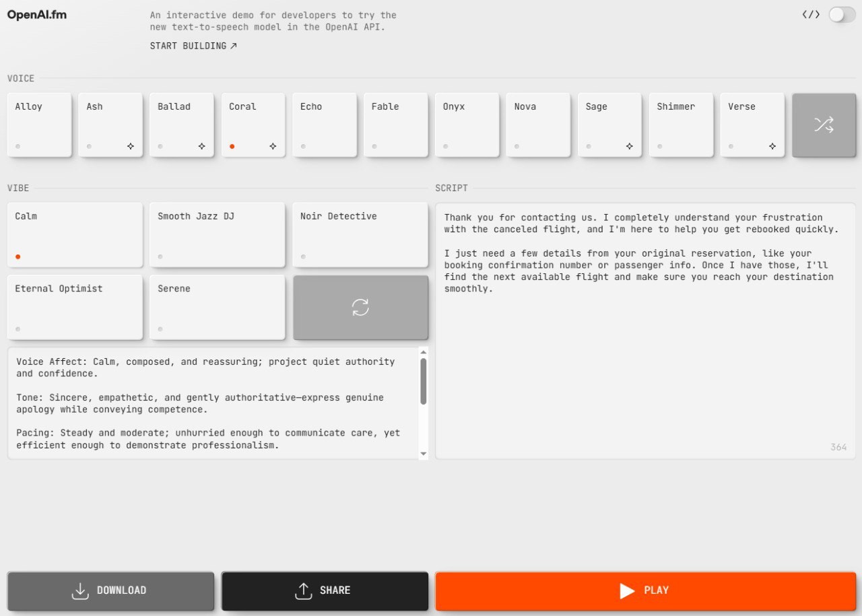The height and width of the screenshot is (616, 862).
Task: Click the sparkle icon on Sage card
Action: tap(630, 146)
